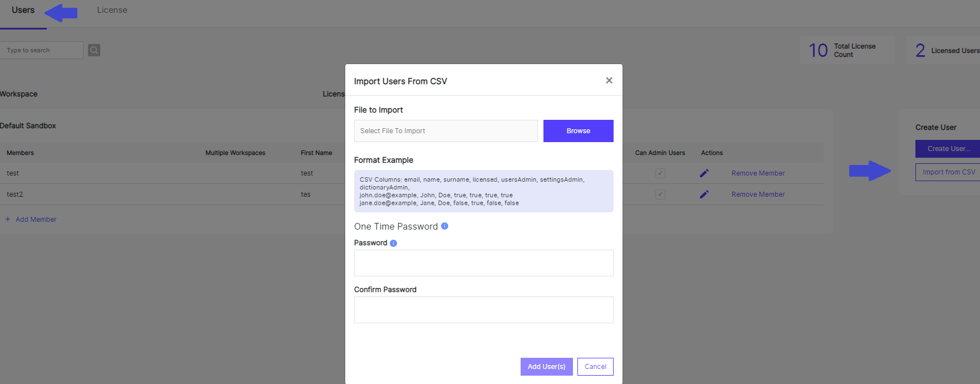Click the Select File To Import field
The image size is (980, 384).
(x=446, y=131)
